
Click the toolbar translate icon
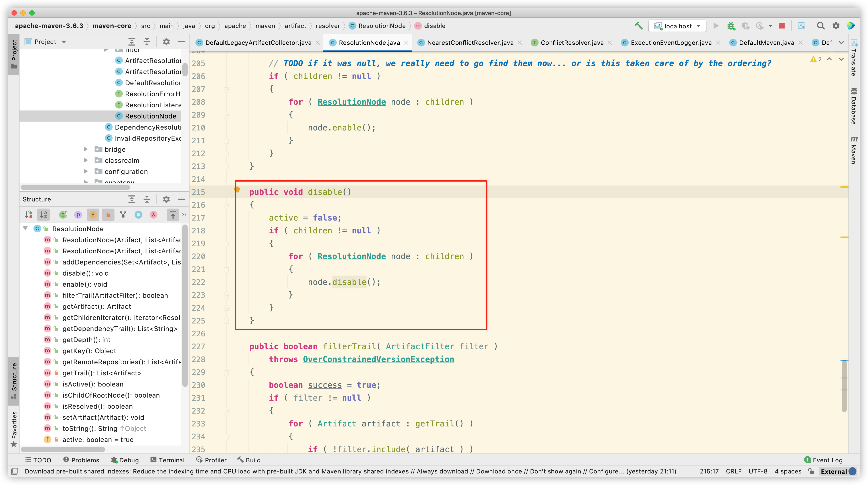click(x=801, y=26)
